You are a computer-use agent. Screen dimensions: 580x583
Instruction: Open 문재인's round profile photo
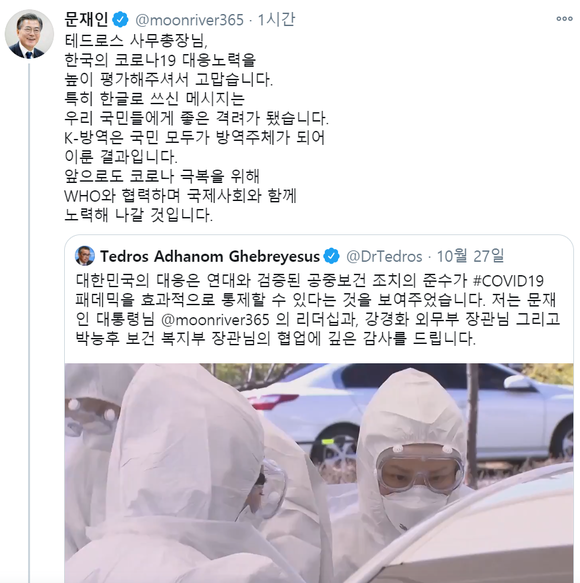[x=29, y=34]
